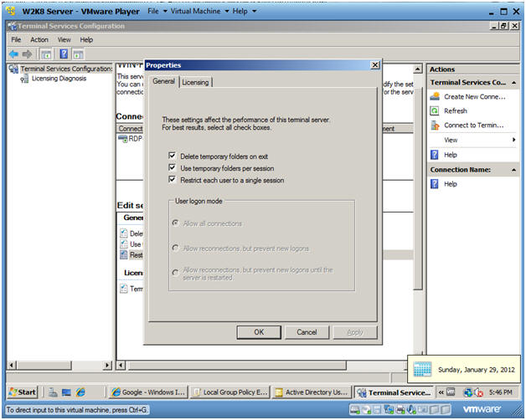Click the Show Desktop quick launch icon
This screenshot has height=420, width=526.
66,392
